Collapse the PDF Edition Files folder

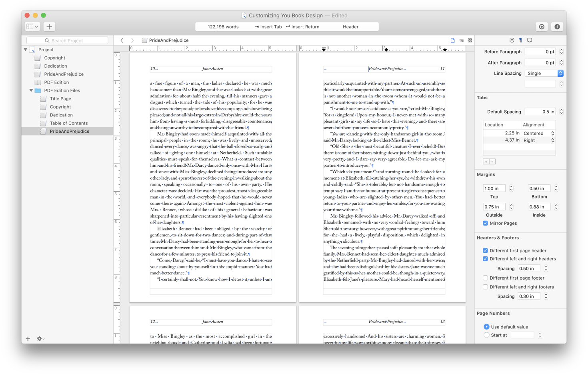(31, 90)
